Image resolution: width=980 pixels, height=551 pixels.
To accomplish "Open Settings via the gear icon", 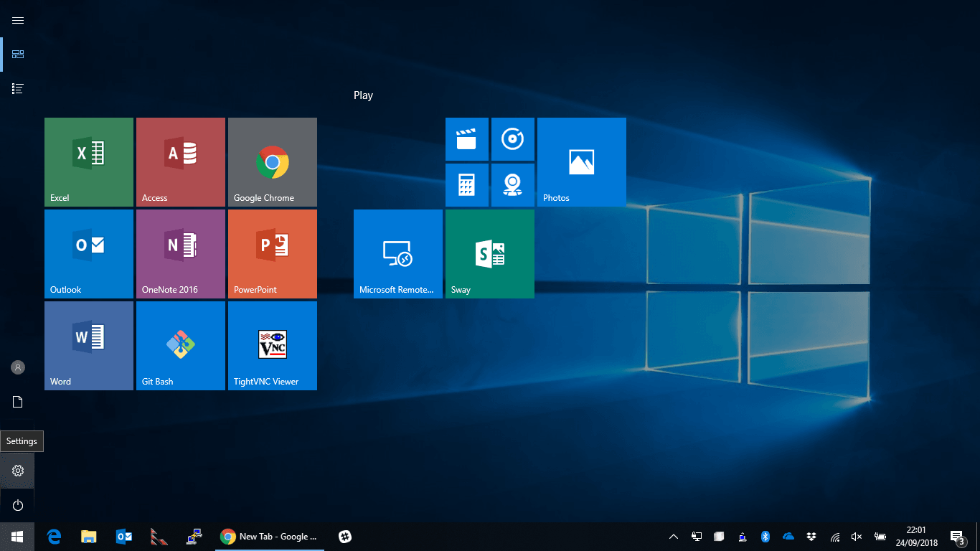I will (x=18, y=471).
